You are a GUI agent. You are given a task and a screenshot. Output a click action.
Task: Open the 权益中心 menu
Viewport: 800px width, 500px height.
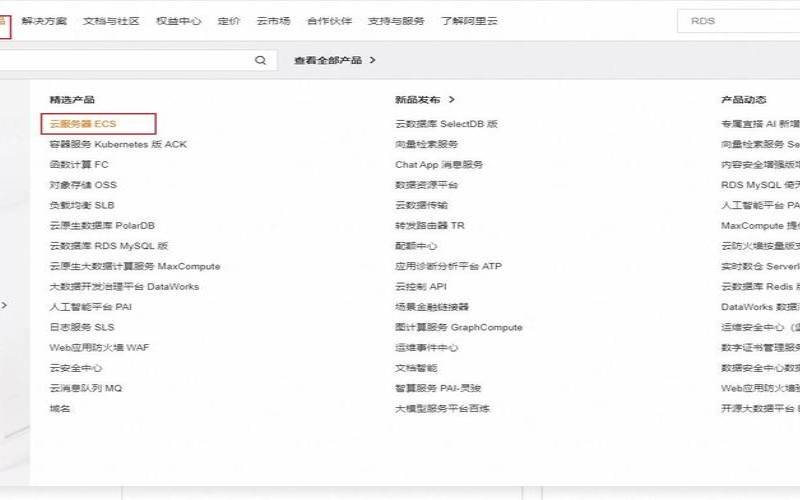(x=179, y=21)
